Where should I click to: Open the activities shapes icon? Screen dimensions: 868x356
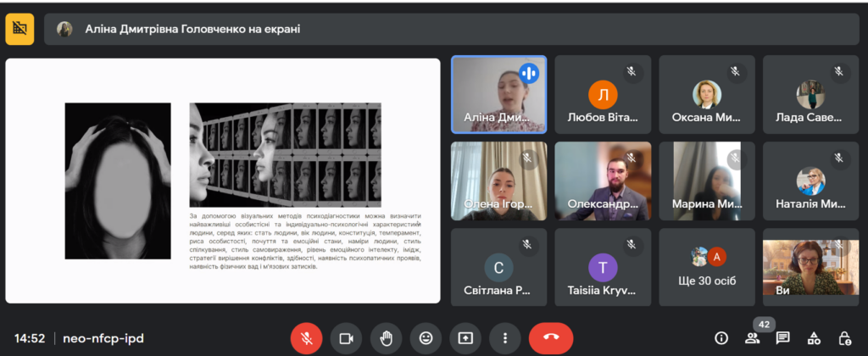pos(814,338)
